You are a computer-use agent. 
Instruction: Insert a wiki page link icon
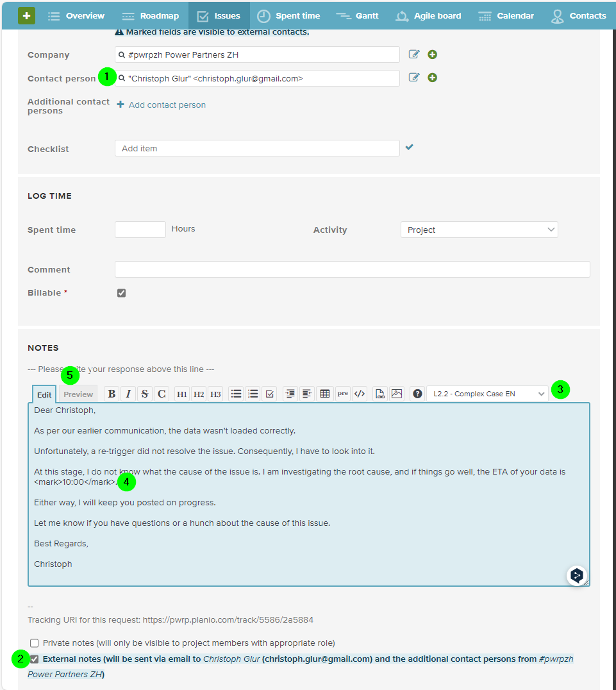380,394
